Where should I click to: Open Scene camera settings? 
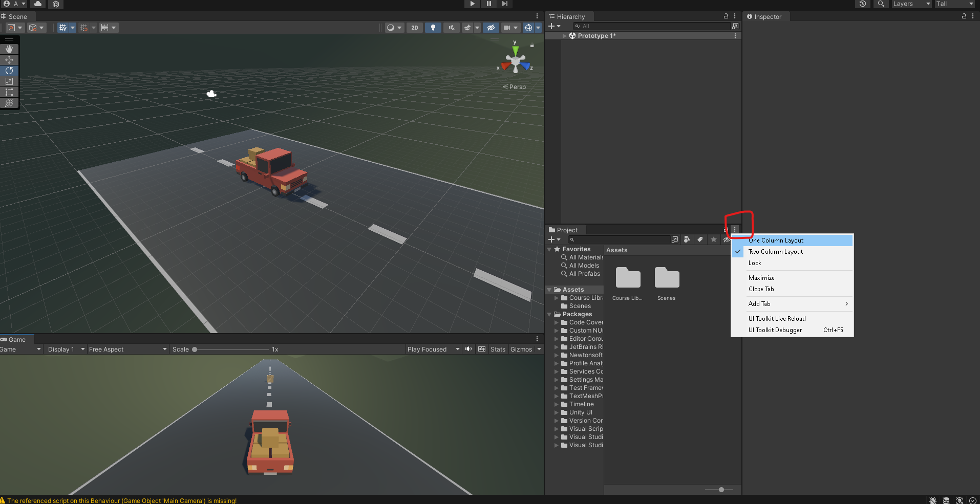[x=510, y=28]
